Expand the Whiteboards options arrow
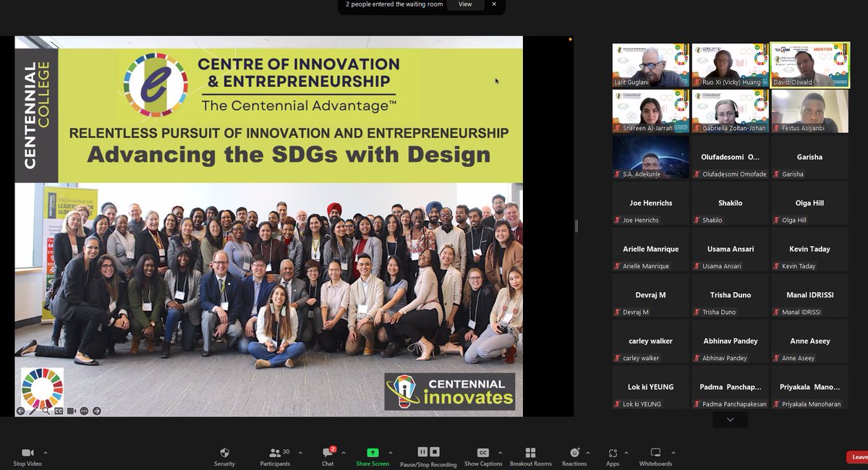 point(673,453)
